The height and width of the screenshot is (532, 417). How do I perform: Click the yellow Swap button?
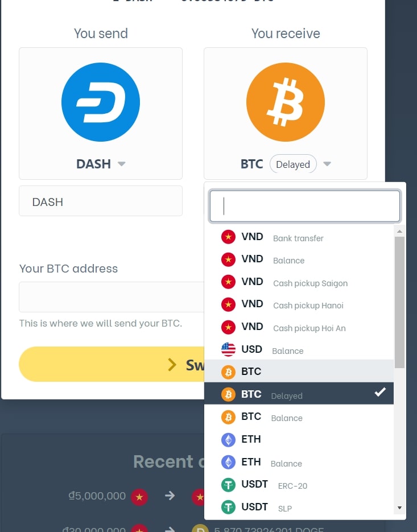click(x=112, y=364)
